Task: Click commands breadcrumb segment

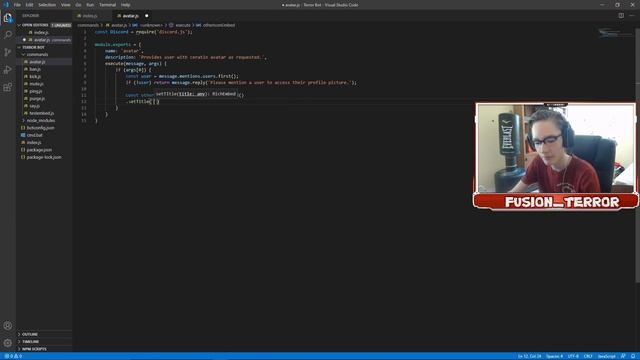Action: click(x=88, y=25)
